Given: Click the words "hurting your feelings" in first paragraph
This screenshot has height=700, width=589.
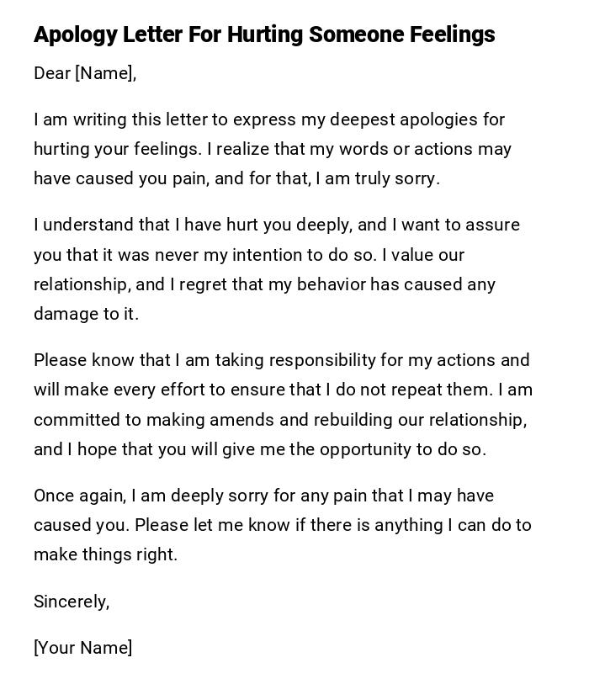Looking at the screenshot, I should (x=117, y=149).
